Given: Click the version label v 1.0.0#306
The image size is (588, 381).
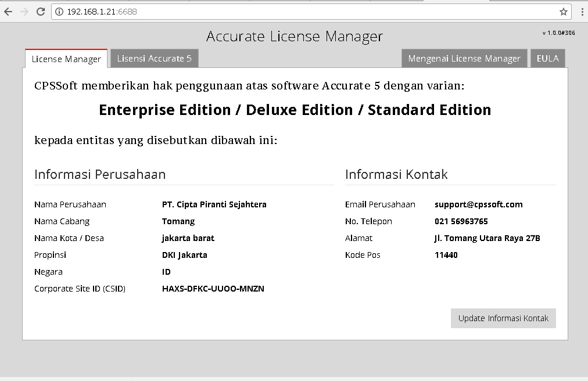Looking at the screenshot, I should click(x=558, y=33).
